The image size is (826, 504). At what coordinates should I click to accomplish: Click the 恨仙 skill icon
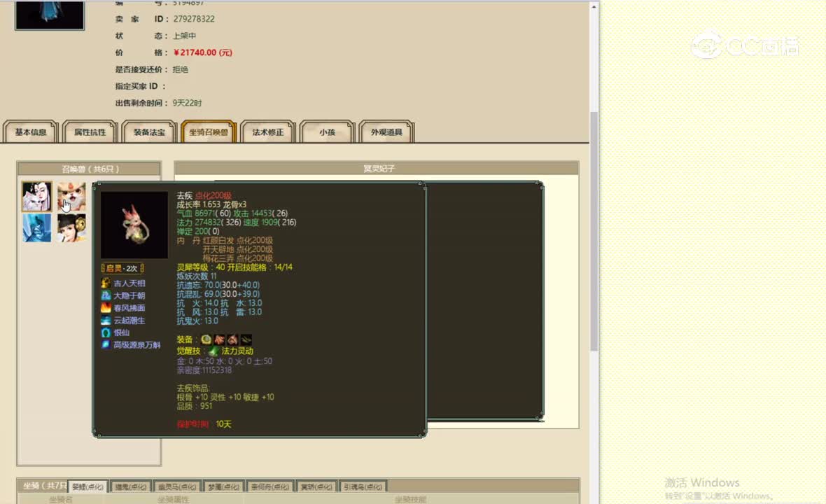(x=106, y=332)
